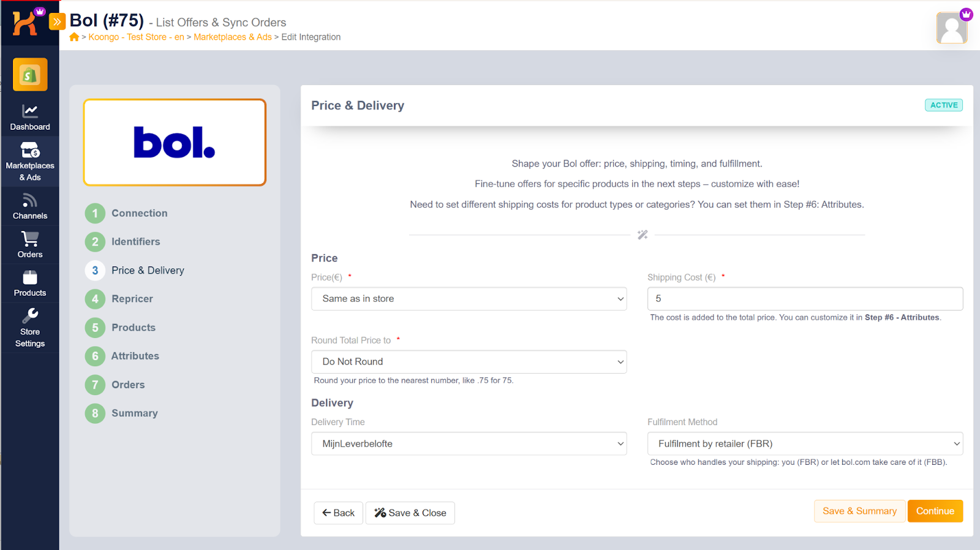Go to Summary step label

[135, 413]
